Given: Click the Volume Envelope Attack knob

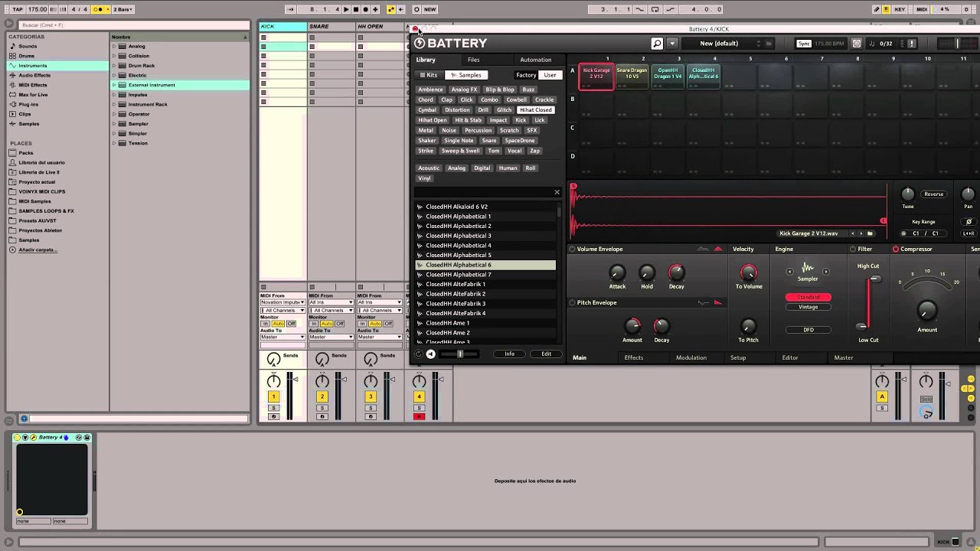Looking at the screenshot, I should pos(617,272).
